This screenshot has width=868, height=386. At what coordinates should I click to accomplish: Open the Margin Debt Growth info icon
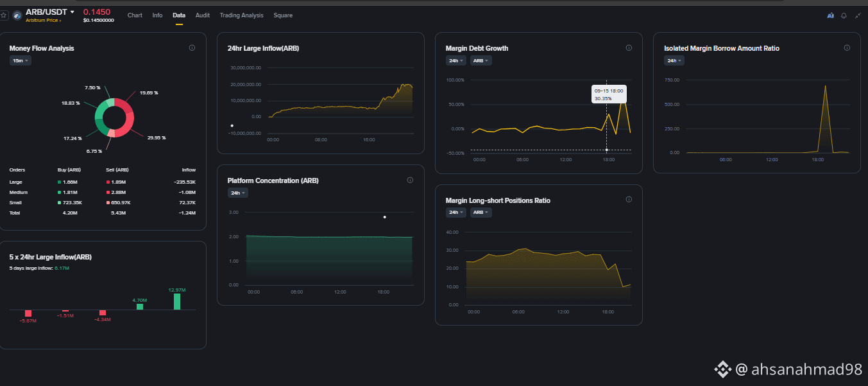[x=628, y=48]
